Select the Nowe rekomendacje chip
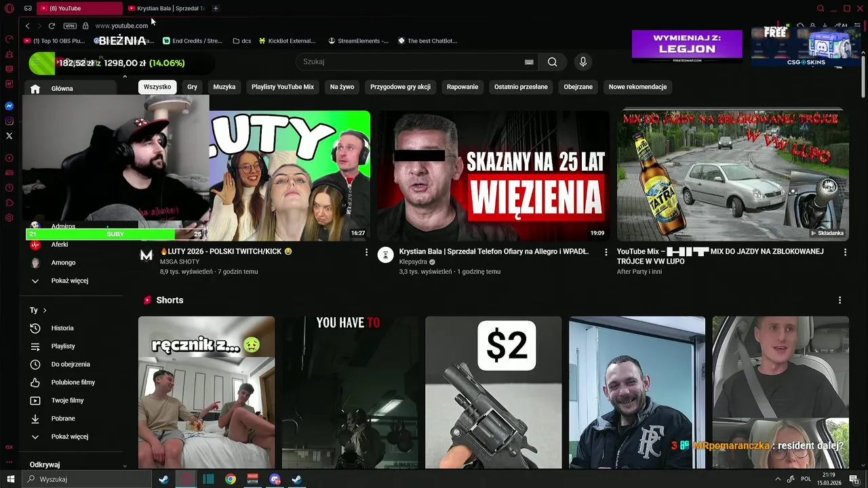 (x=637, y=87)
